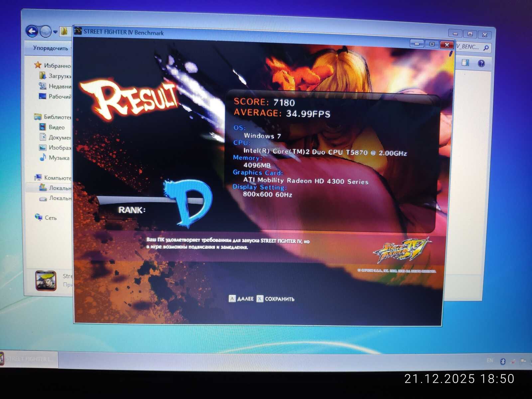Open the Упорядочить menu in Explorer
The image size is (532, 399).
tap(50, 48)
